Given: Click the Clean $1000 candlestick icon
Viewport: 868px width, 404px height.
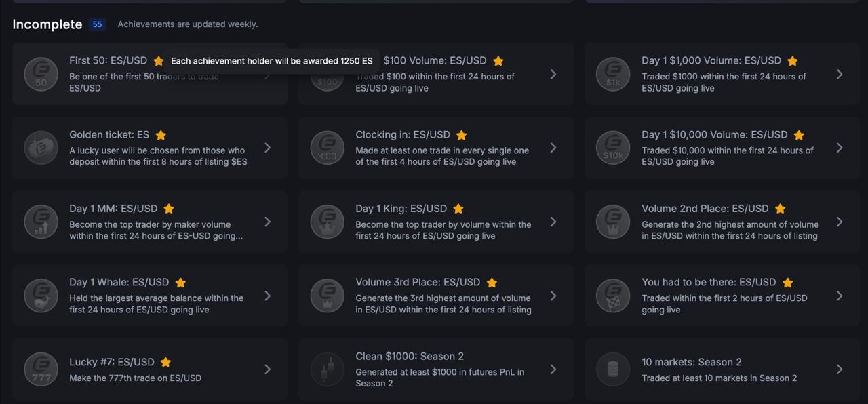Looking at the screenshot, I should tap(328, 369).
